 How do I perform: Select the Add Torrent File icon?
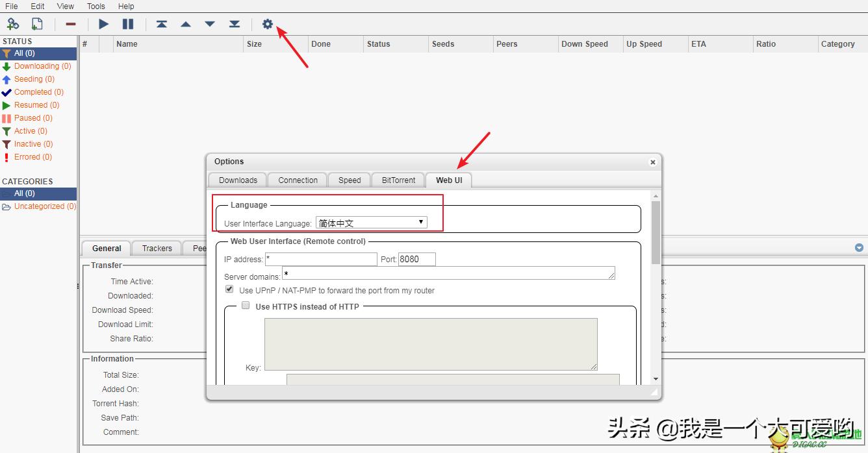coord(37,23)
